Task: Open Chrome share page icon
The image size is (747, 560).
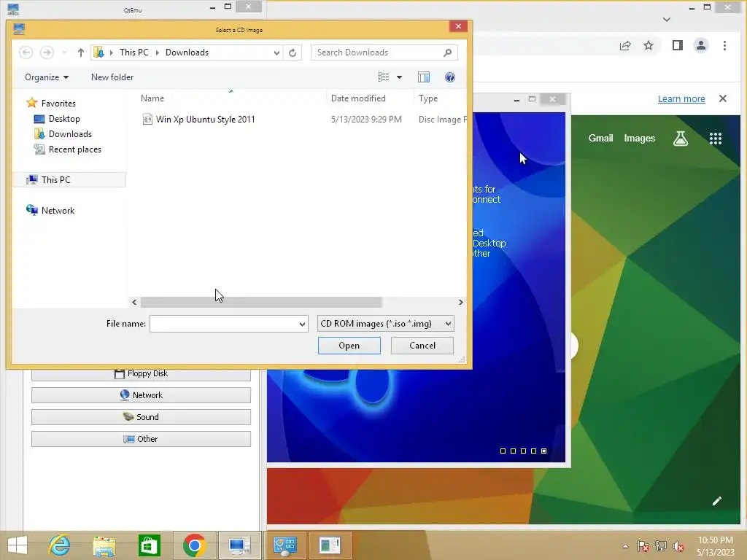Action: click(625, 46)
